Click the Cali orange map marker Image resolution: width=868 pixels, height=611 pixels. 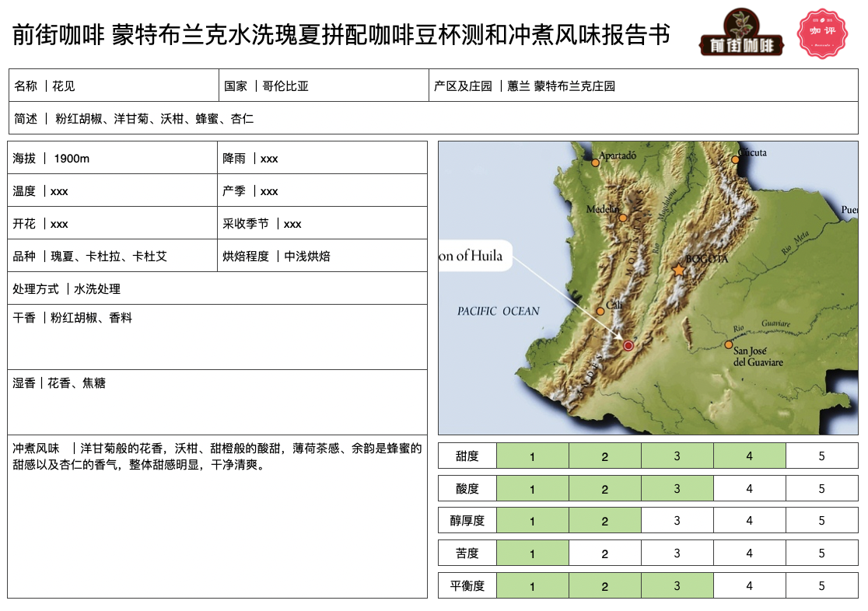tap(600, 311)
